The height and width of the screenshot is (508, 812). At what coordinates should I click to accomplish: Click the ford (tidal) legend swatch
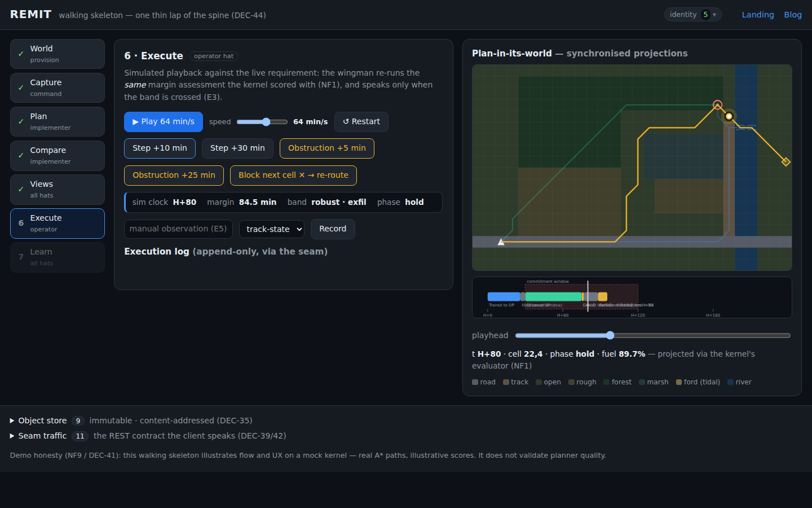[x=679, y=382]
